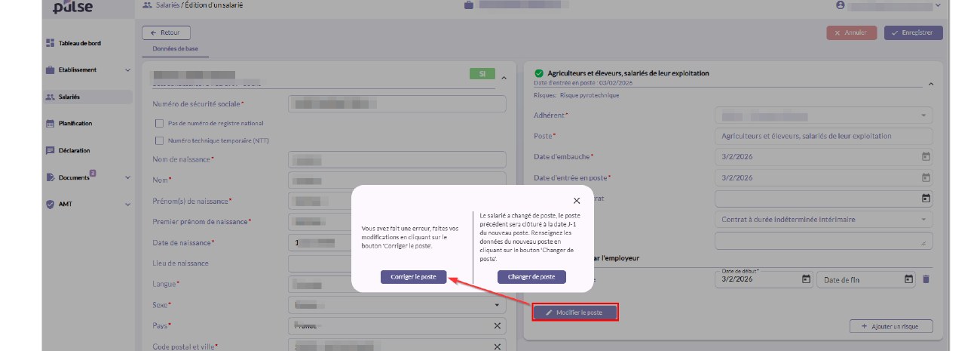
Task: Switch to Données de base tab
Action: click(170, 49)
